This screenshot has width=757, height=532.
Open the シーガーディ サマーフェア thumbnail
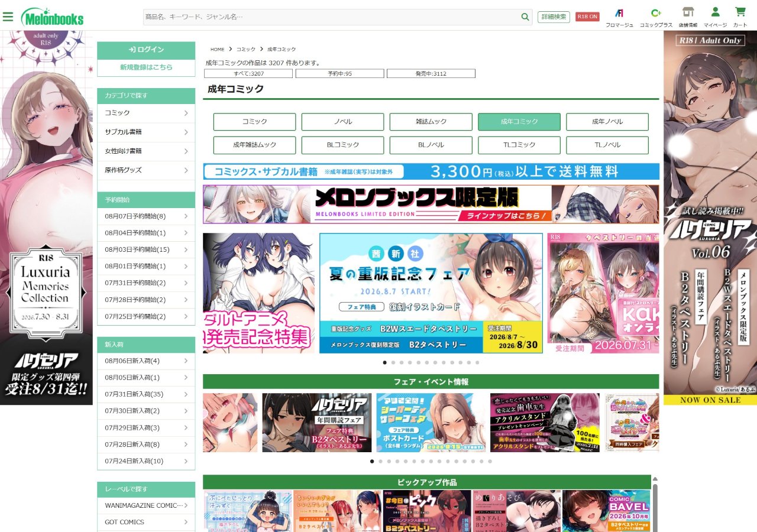pyautogui.click(x=431, y=423)
